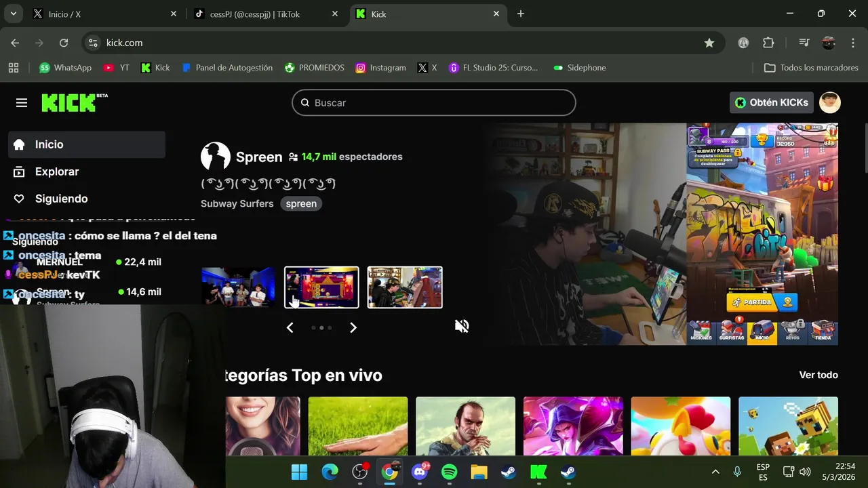
Task: Open Windows Start menu
Action: 299,472
